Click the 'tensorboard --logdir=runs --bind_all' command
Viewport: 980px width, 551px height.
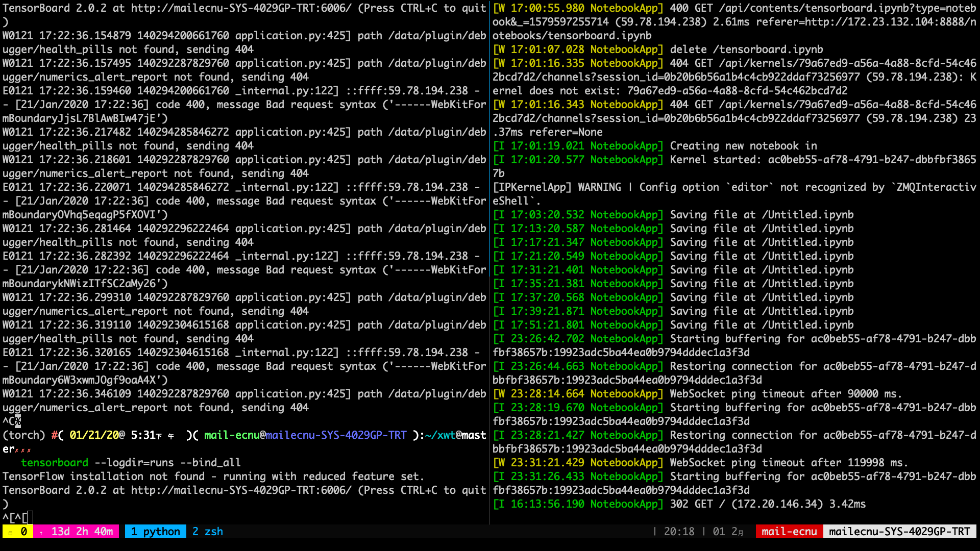click(131, 463)
